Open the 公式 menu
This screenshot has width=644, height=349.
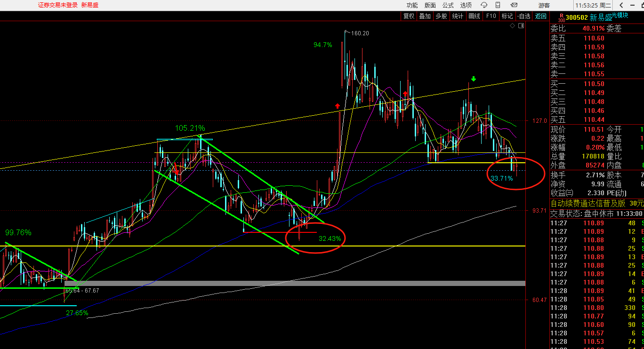(x=448, y=5)
